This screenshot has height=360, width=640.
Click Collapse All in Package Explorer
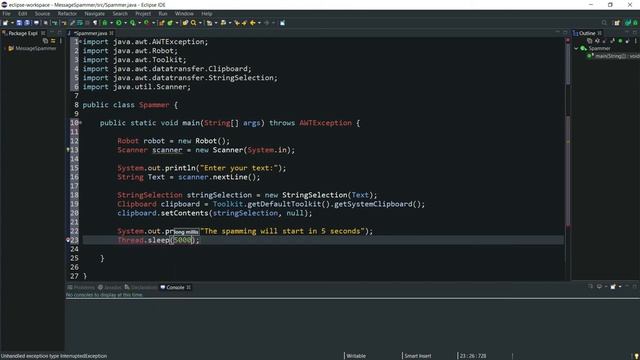(x=45, y=41)
